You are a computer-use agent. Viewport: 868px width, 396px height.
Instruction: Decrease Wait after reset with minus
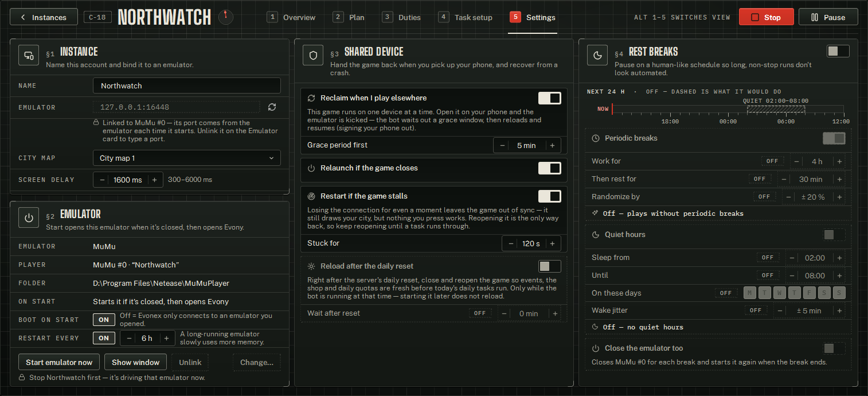coord(505,313)
